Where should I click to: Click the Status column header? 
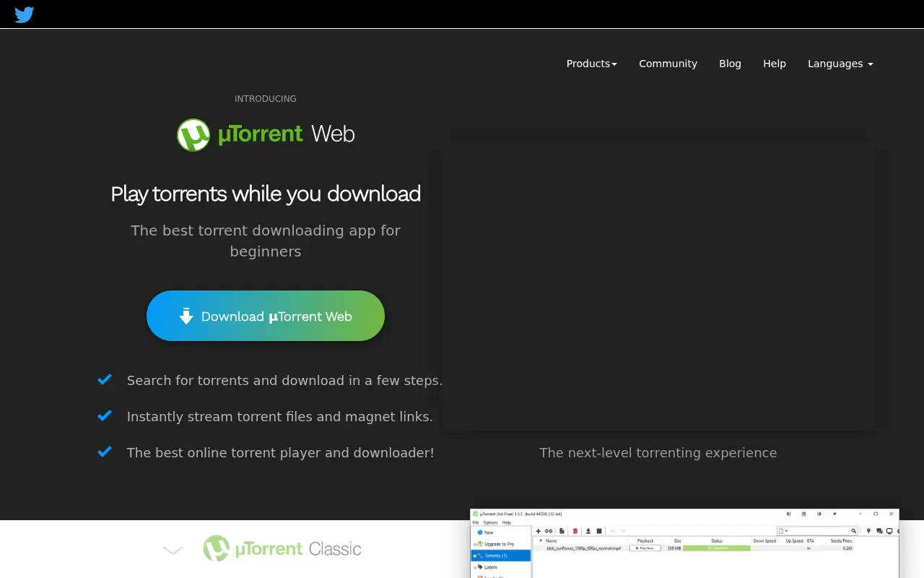(717, 540)
